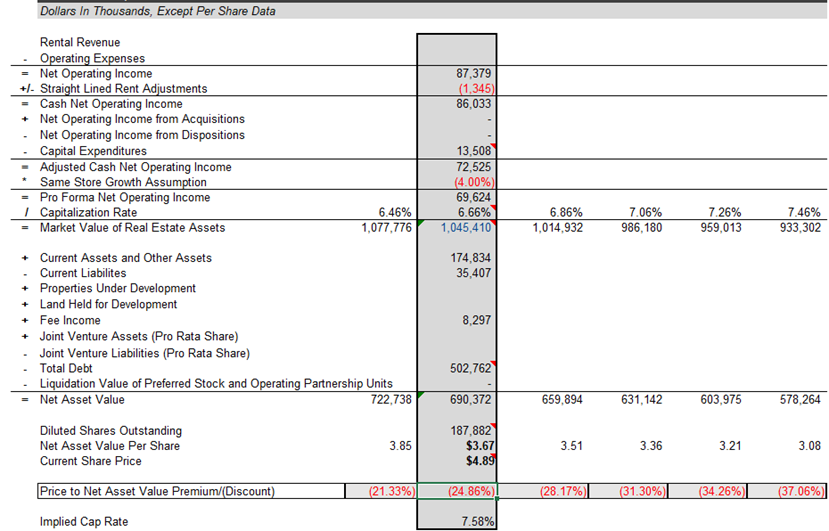Click Net Operating Income from Dispositions label

tap(142, 135)
